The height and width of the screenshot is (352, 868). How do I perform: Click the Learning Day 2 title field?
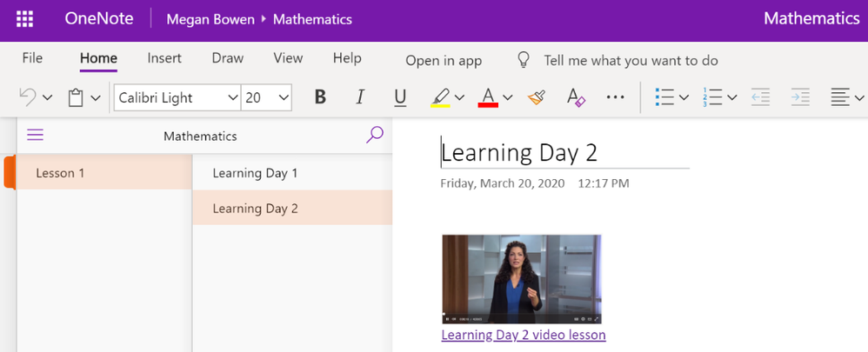564,152
